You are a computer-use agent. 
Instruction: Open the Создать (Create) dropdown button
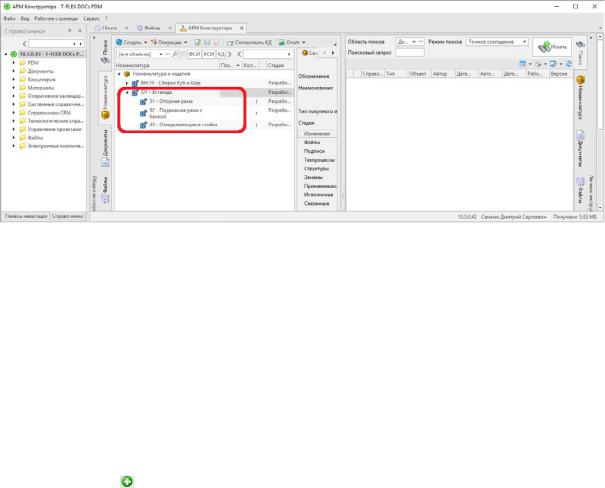pos(132,42)
